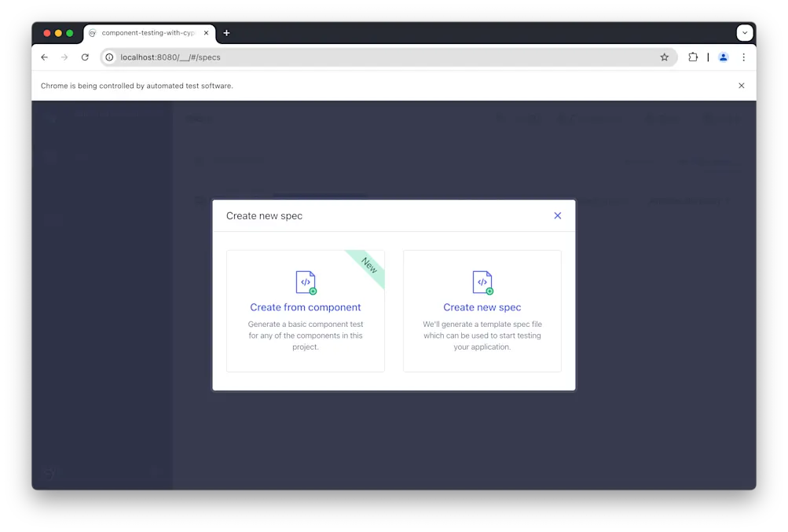Open Chrome's three-dot options menu
Image resolution: width=788 pixels, height=532 pixels.
click(x=743, y=57)
